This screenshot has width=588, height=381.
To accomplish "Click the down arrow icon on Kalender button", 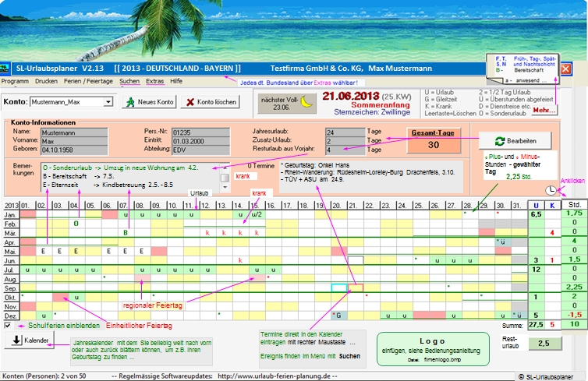I will pos(16,340).
